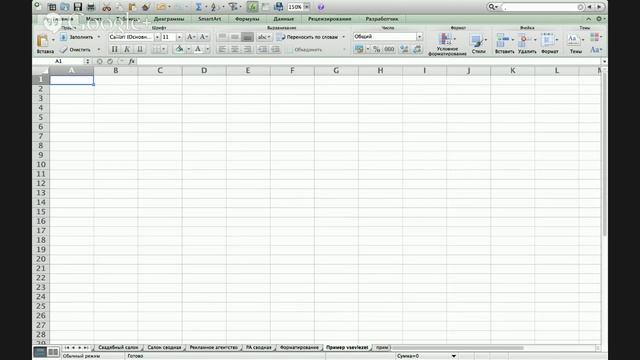Toggle Underline formatting button
Image resolution: width=640 pixels, height=360 pixels.
click(140, 49)
